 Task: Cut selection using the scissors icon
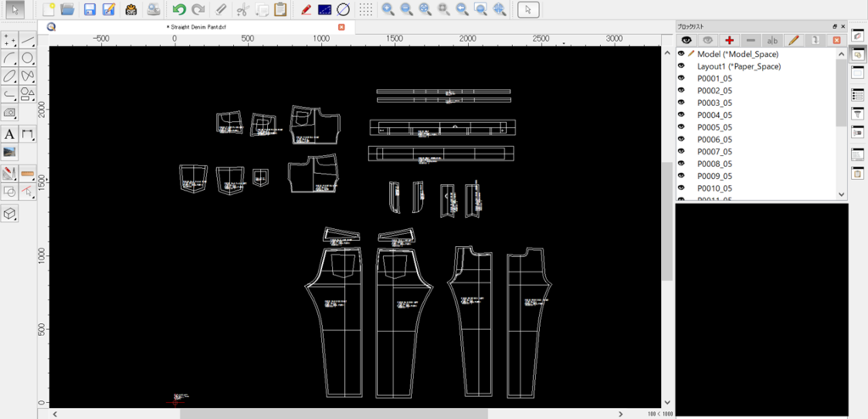[242, 8]
